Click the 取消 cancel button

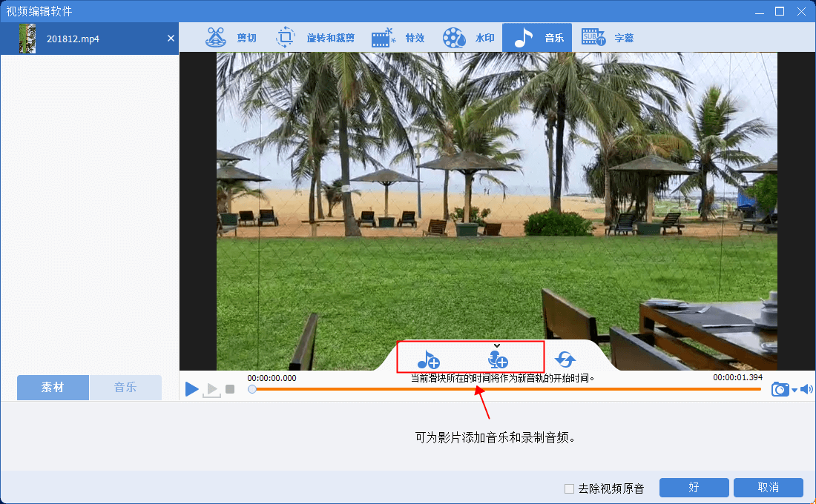tap(768, 488)
